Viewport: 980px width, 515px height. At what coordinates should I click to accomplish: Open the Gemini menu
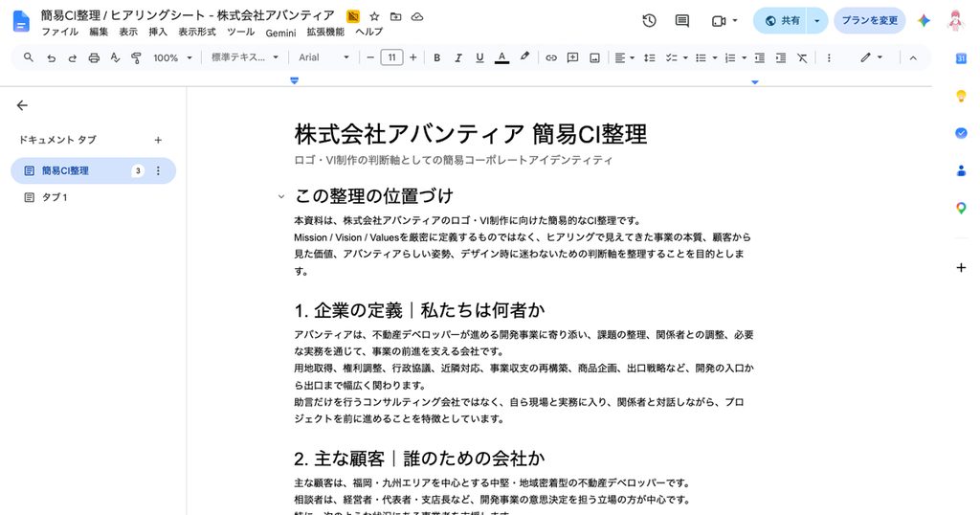tap(280, 33)
